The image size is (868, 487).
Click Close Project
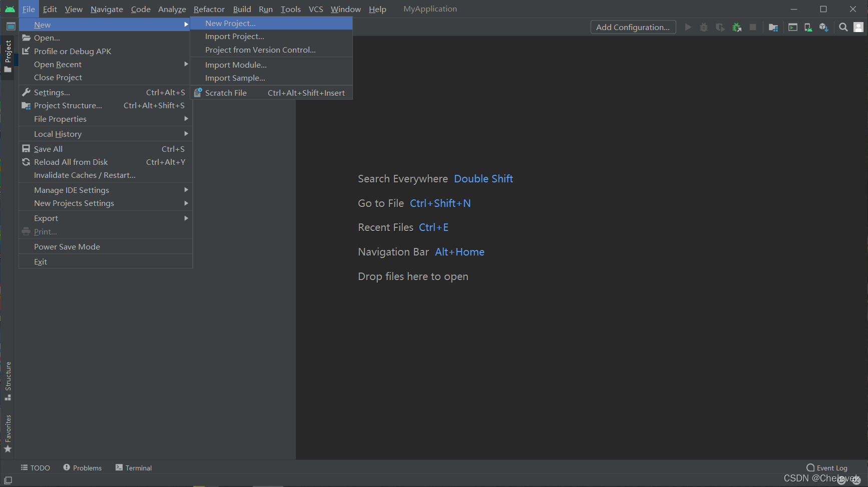(x=105, y=77)
